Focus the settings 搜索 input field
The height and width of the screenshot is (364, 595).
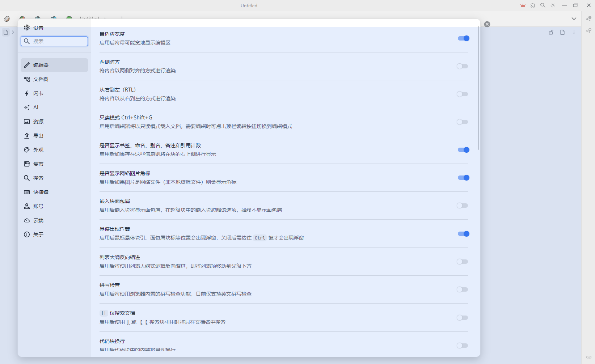54,41
